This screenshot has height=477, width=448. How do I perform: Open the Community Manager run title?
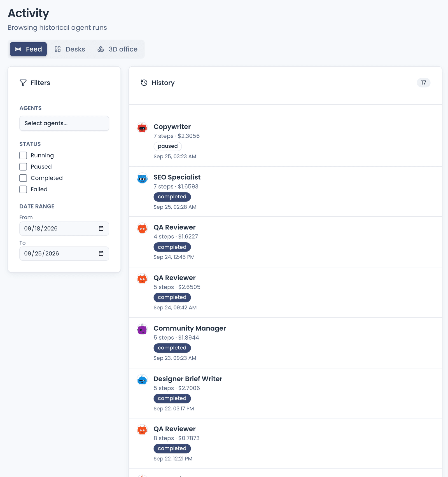190,328
